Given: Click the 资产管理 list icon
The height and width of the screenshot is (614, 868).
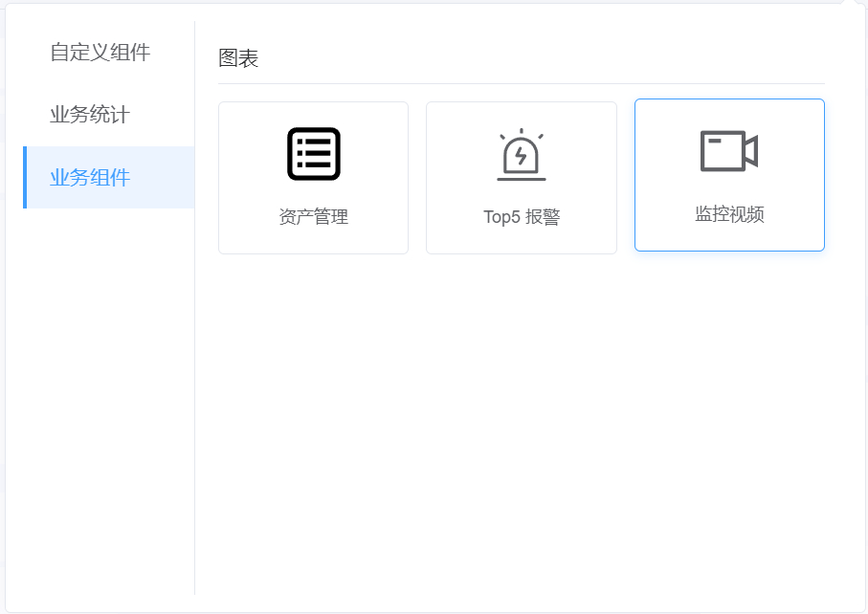Looking at the screenshot, I should (x=313, y=154).
